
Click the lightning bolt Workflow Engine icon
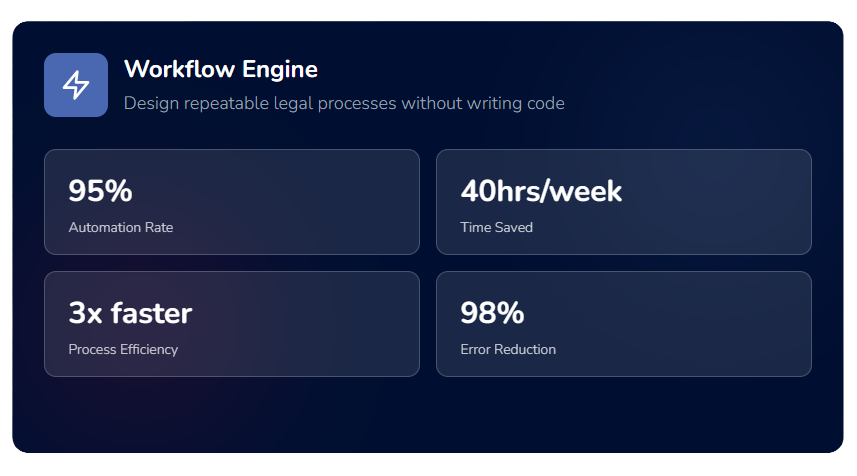(x=76, y=85)
